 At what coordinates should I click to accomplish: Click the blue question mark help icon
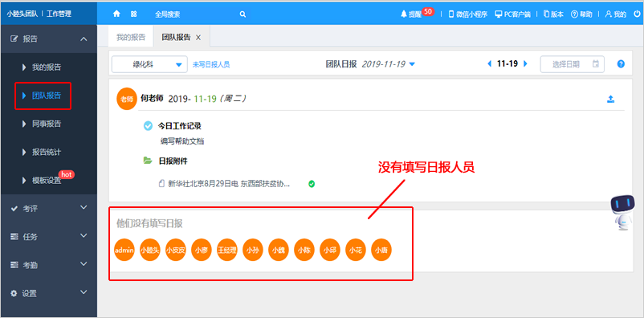[621, 64]
